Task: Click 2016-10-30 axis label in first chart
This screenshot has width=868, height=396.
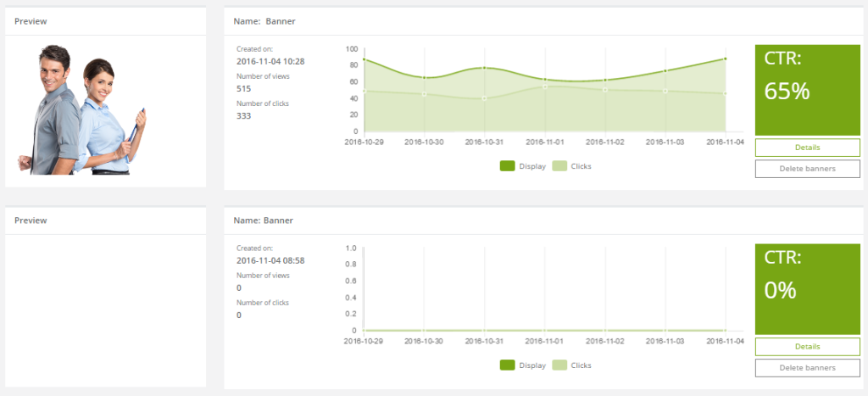Action: (x=424, y=142)
